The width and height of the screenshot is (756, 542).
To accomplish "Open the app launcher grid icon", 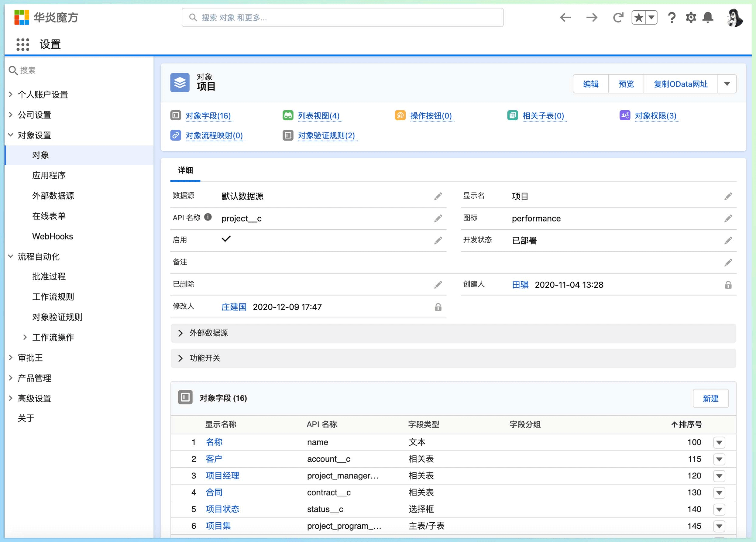I will [23, 44].
